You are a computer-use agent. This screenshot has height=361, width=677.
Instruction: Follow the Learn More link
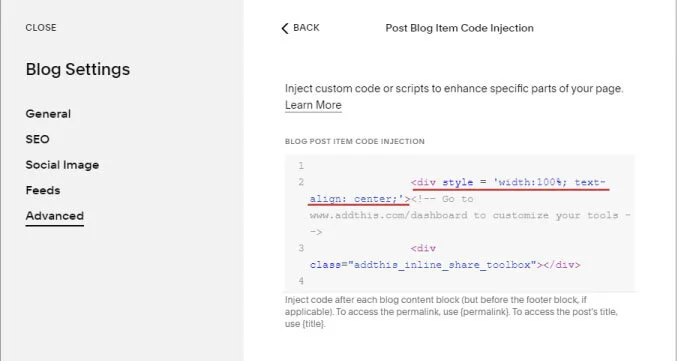coord(313,105)
